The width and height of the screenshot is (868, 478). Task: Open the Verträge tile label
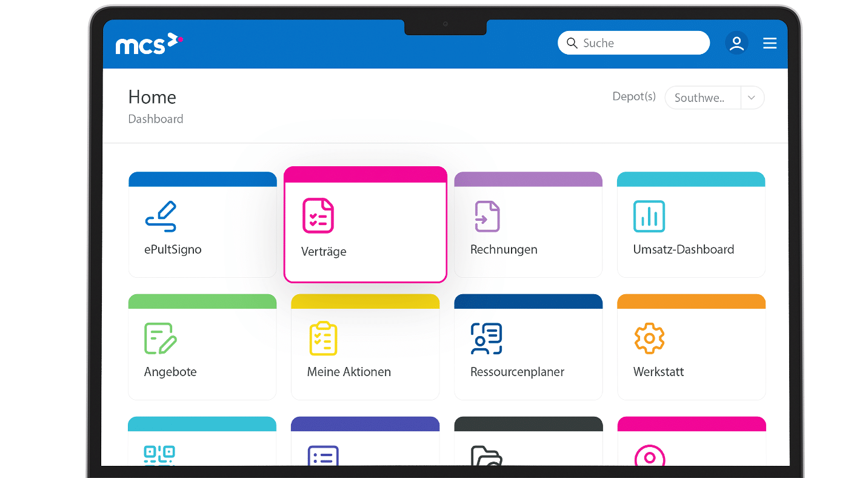(324, 252)
